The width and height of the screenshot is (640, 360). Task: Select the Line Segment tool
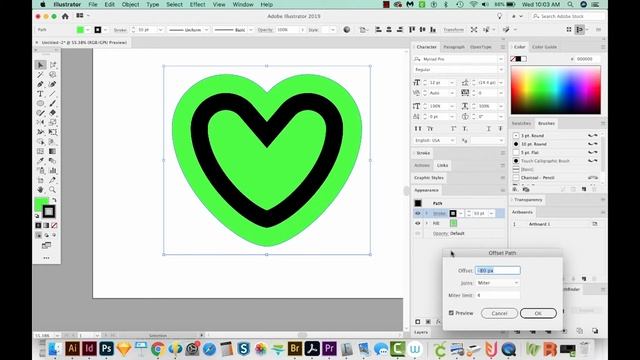click(53, 94)
